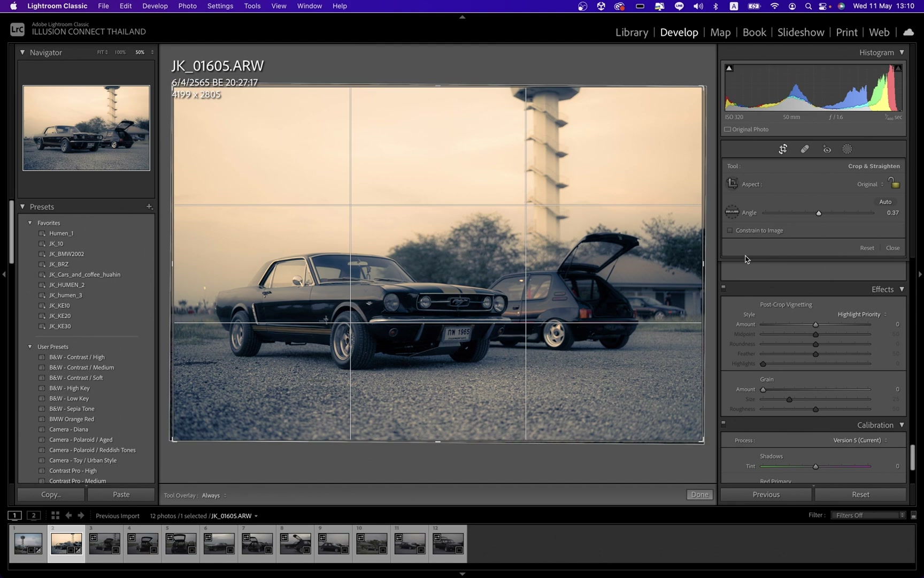924x578 pixels.
Task: Open the Masking tool
Action: pos(847,149)
